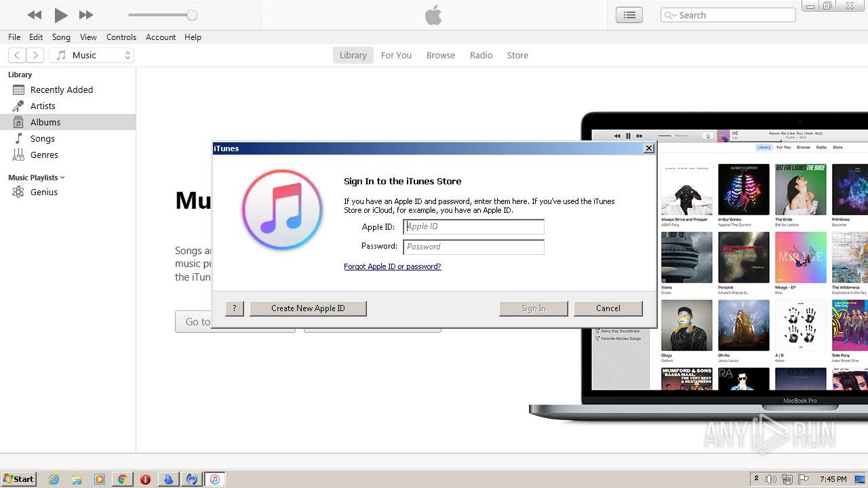Screen dimensions: 868x488
Task: Open the Account menu
Action: (161, 37)
